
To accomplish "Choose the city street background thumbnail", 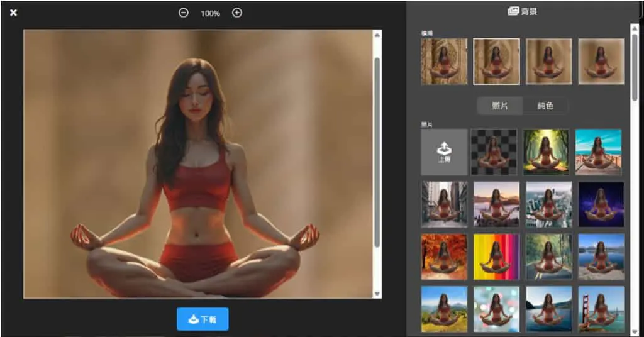I will click(x=444, y=204).
